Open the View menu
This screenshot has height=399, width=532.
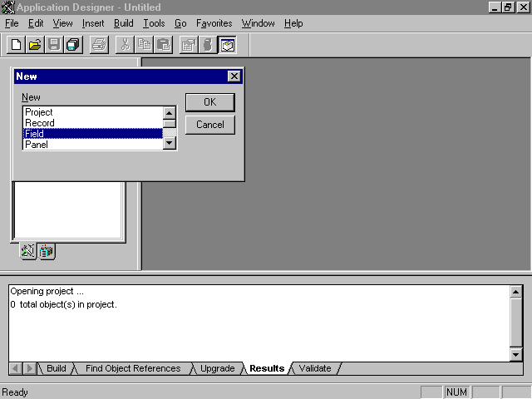63,23
